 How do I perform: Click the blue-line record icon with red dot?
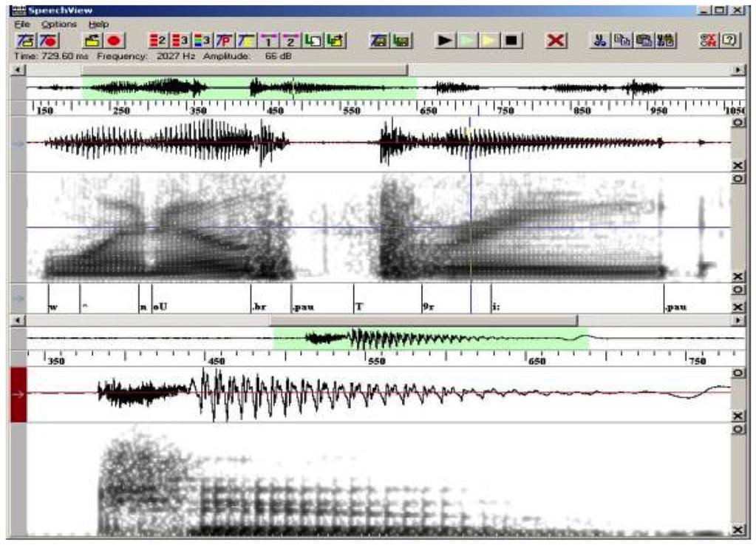[49, 41]
